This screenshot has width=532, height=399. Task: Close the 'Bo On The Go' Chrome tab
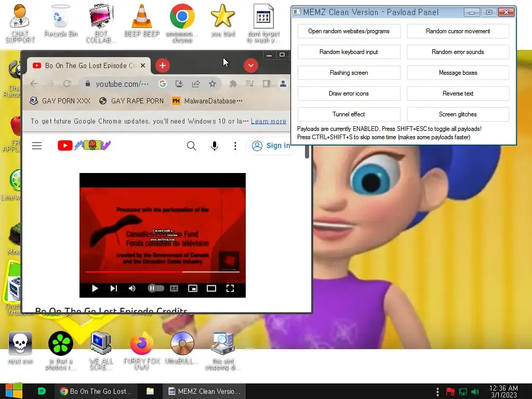[143, 65]
